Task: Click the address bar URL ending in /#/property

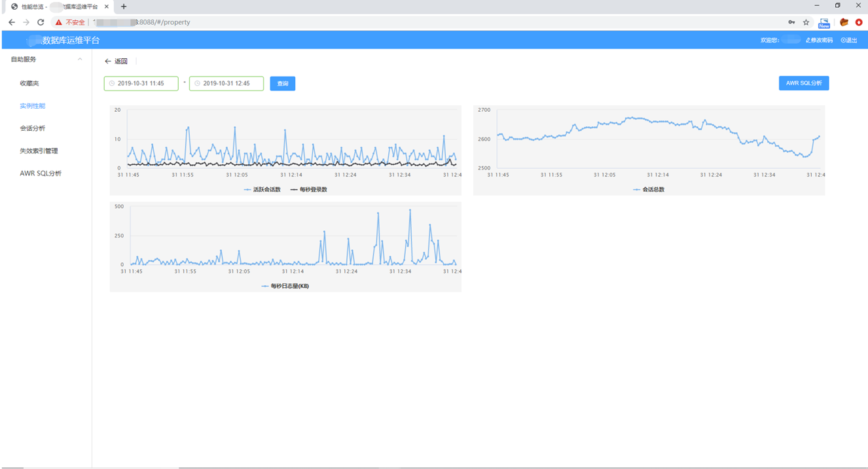Action: (x=143, y=22)
